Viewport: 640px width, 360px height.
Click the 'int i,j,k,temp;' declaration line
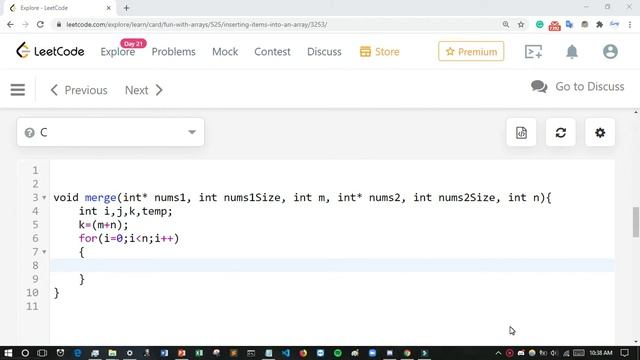pyautogui.click(x=126, y=211)
